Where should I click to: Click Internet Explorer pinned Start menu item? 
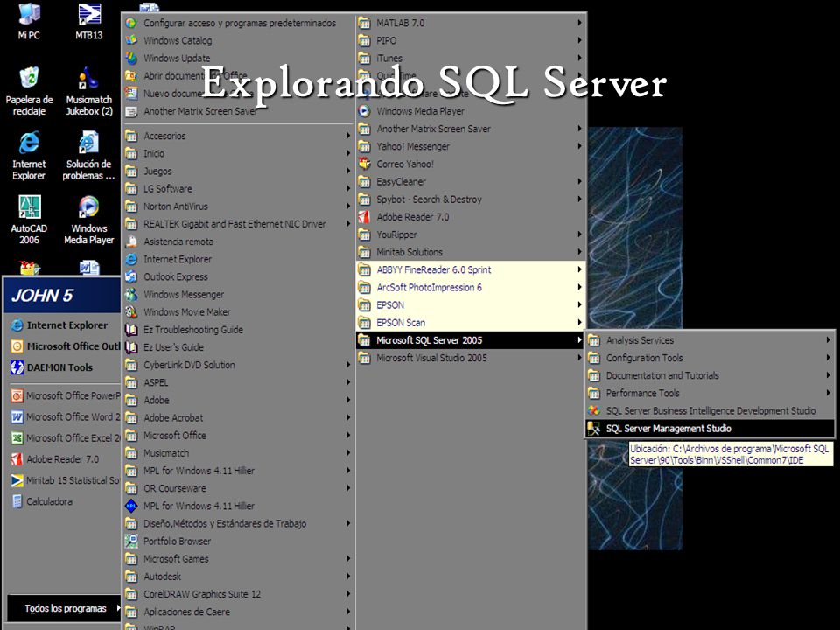point(62,325)
